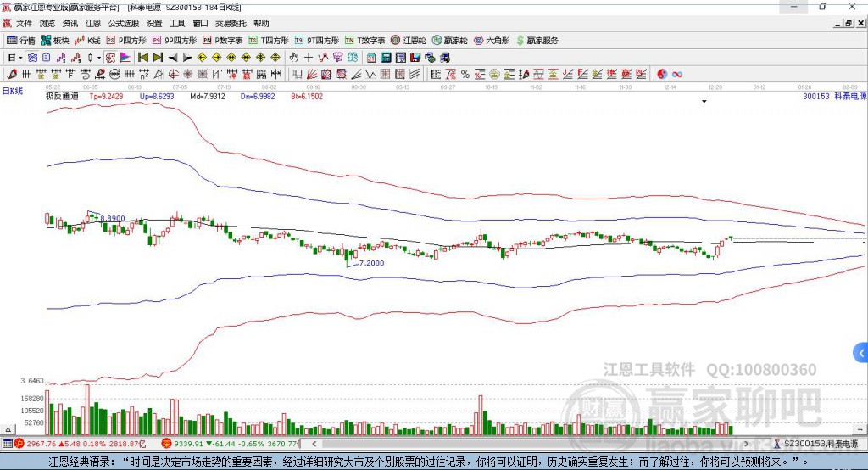The height and width of the screenshot is (470, 868).
Task: Open the 窗口 menu
Action: [200, 23]
